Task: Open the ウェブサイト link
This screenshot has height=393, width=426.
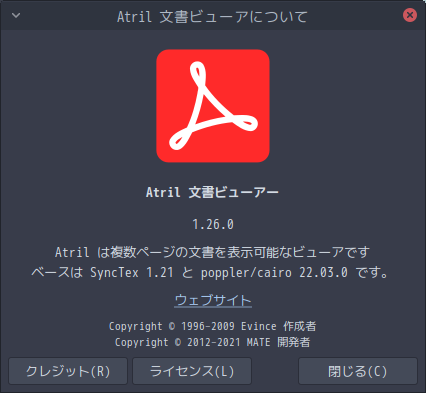Action: coord(213,300)
